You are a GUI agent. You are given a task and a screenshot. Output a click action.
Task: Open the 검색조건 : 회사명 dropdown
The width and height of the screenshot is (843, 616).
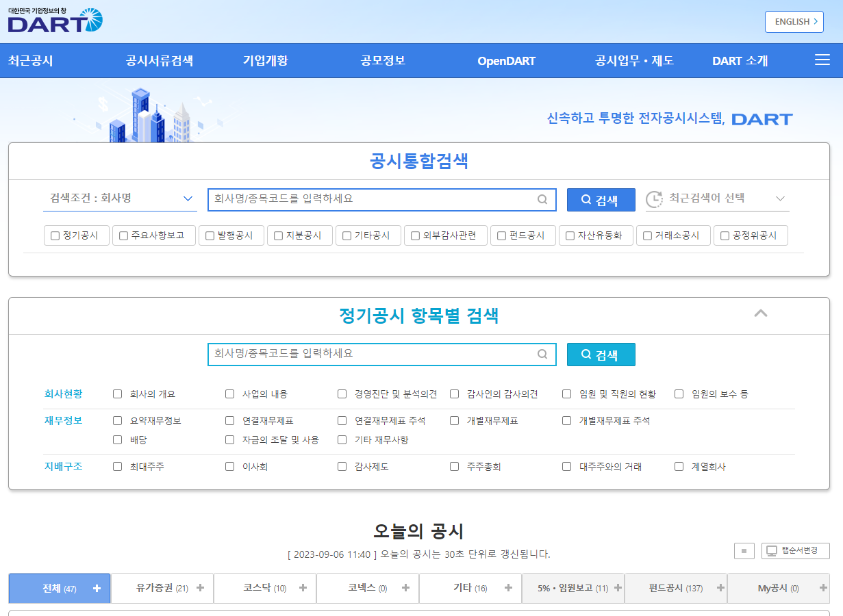120,198
